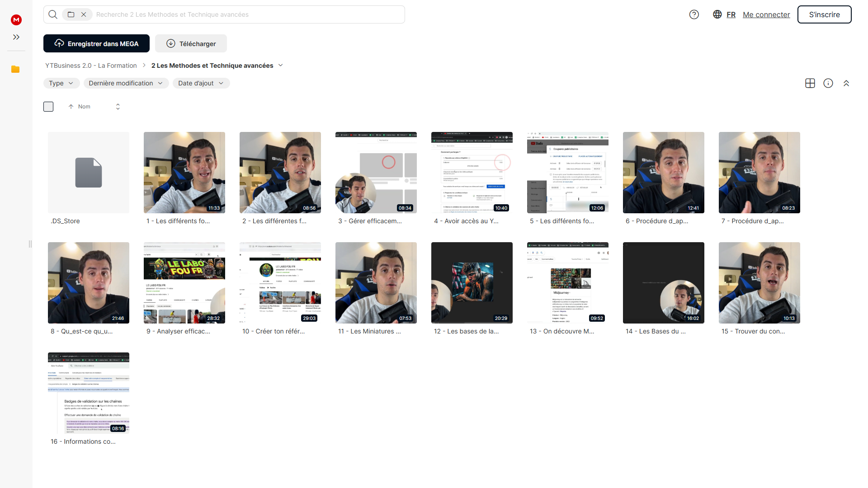Click file name 11 - Les Miniatures ...
This screenshot has width=868, height=488.
pyautogui.click(x=369, y=331)
